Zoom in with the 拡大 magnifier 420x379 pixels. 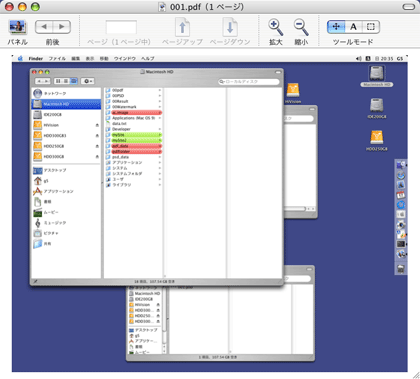[276, 27]
